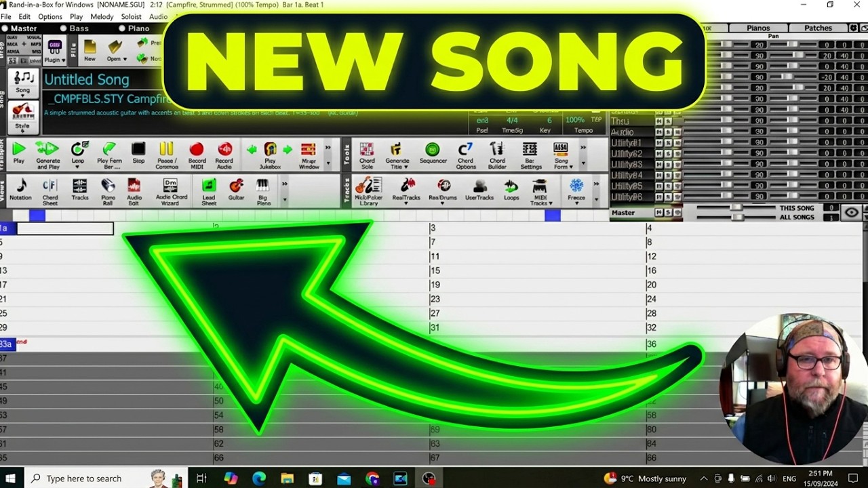Open the Options menu
This screenshot has height=488, width=868.
pos(50,16)
